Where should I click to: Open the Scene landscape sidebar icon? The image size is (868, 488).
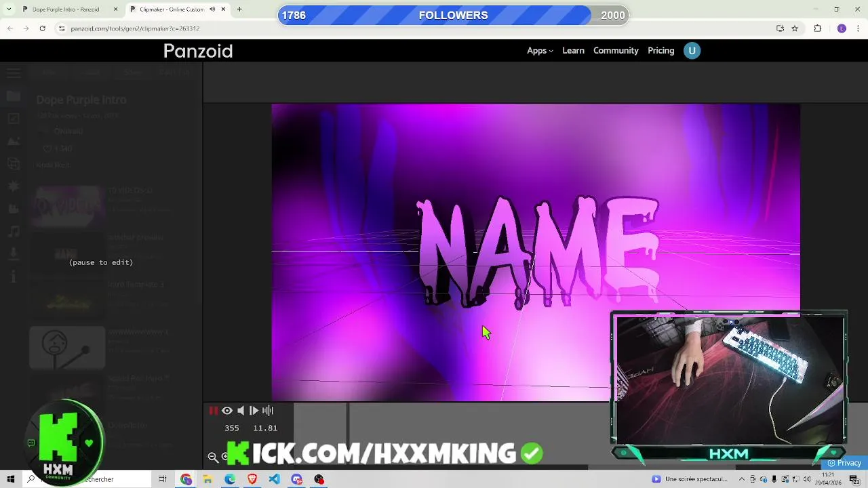pyautogui.click(x=14, y=141)
